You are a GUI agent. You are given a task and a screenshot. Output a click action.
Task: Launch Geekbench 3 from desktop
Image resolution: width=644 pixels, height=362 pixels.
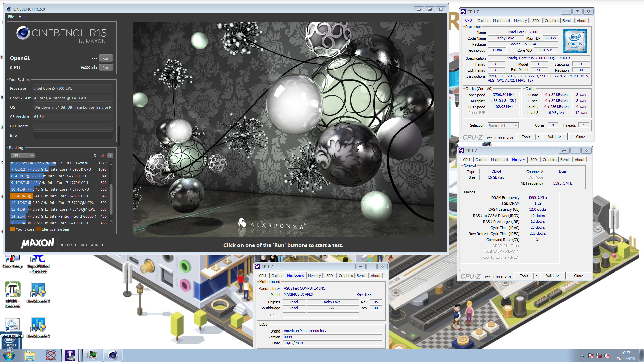pos(38,292)
